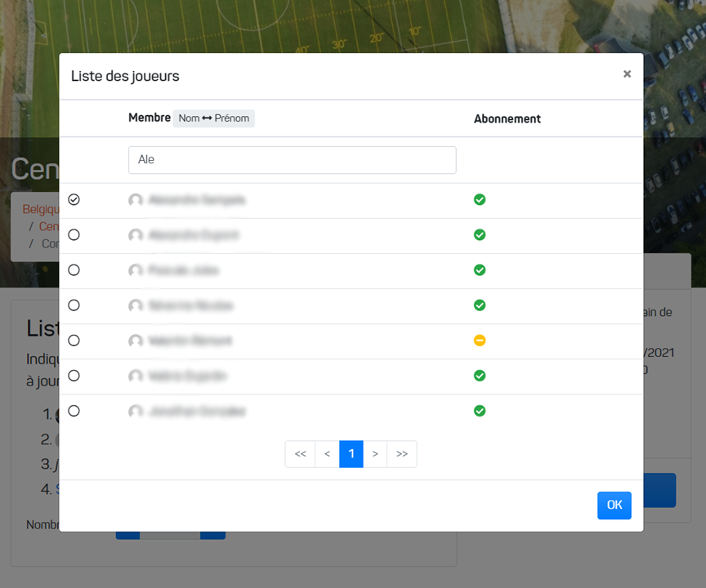
Task: Close the Liste des joueurs dialog
Action: pos(627,74)
